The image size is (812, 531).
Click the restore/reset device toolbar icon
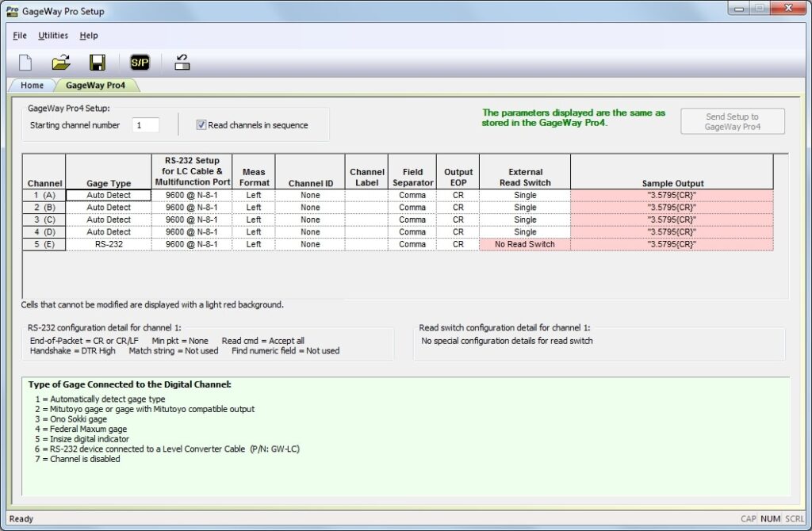[182, 63]
